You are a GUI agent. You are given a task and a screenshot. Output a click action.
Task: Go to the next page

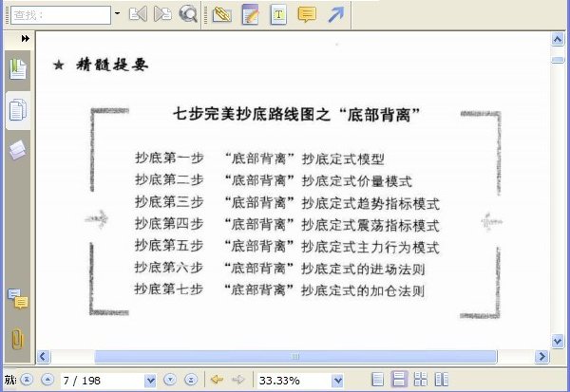[170, 380]
